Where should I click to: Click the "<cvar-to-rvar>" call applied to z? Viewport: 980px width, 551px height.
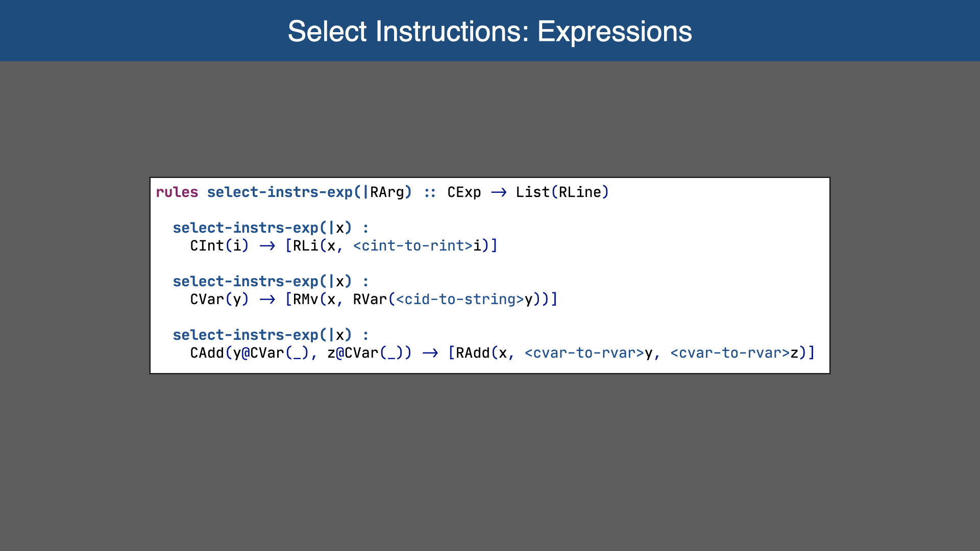[x=730, y=353]
